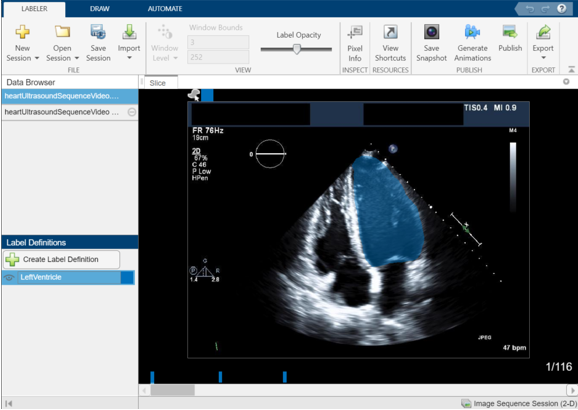Click the Import download icon
The height and width of the screenshot is (410, 578).
pyautogui.click(x=129, y=32)
